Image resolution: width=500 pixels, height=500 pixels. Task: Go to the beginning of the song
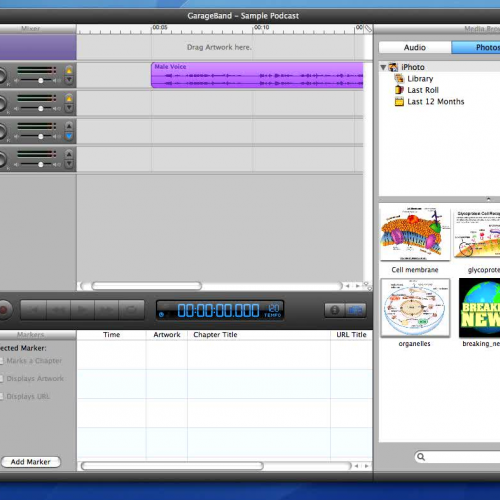[x=34, y=310]
